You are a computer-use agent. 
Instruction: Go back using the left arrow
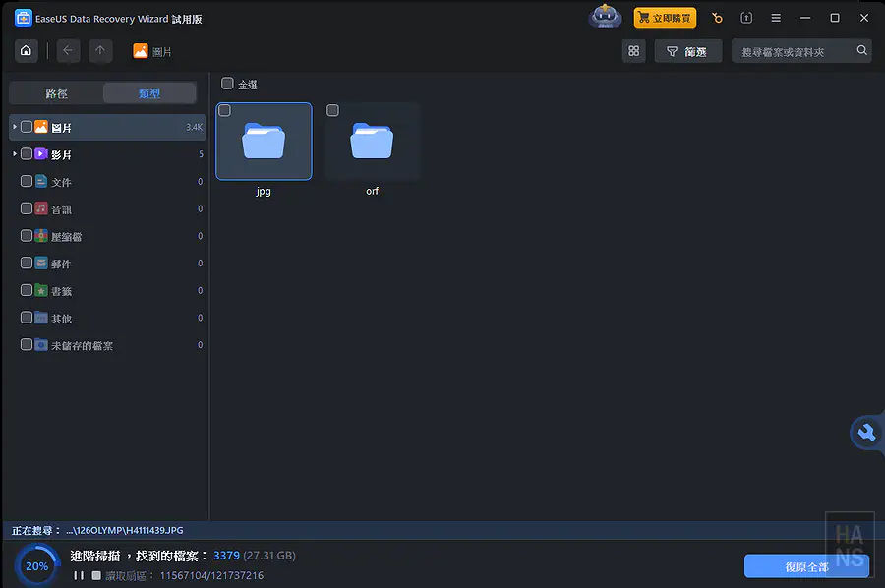click(68, 51)
